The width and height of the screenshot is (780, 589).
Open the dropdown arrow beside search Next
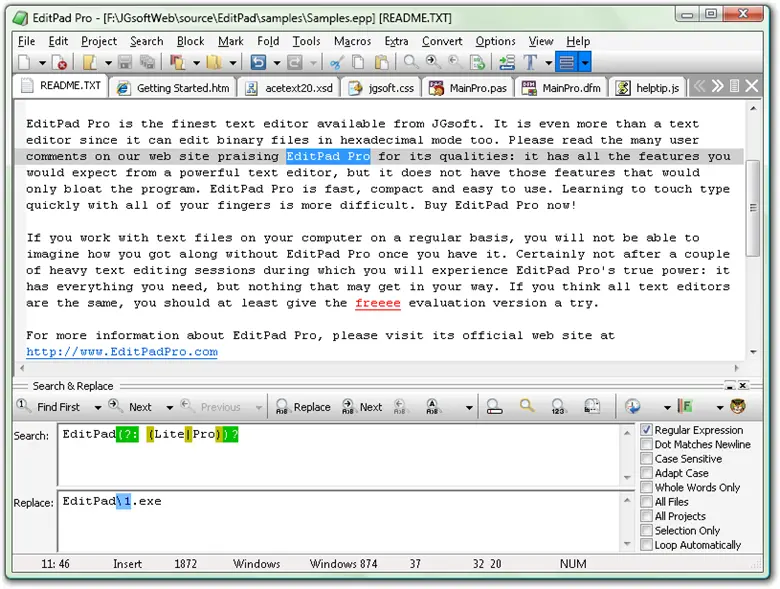pos(169,408)
